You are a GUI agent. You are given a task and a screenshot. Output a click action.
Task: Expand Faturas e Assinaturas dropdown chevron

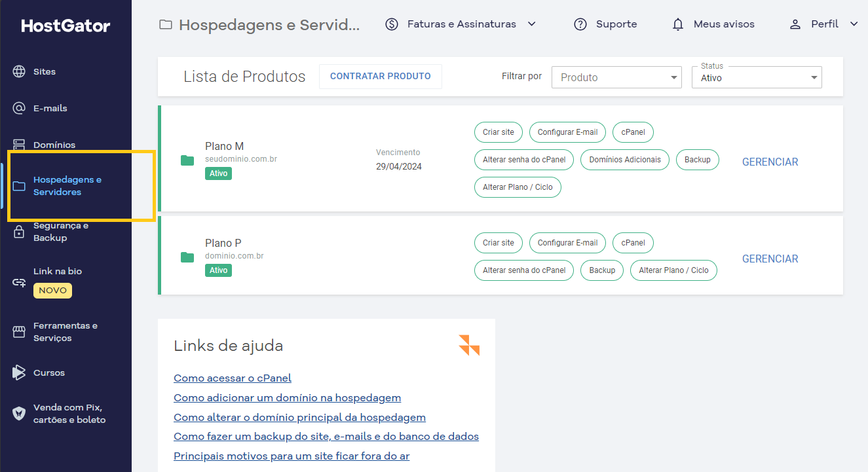(x=532, y=24)
